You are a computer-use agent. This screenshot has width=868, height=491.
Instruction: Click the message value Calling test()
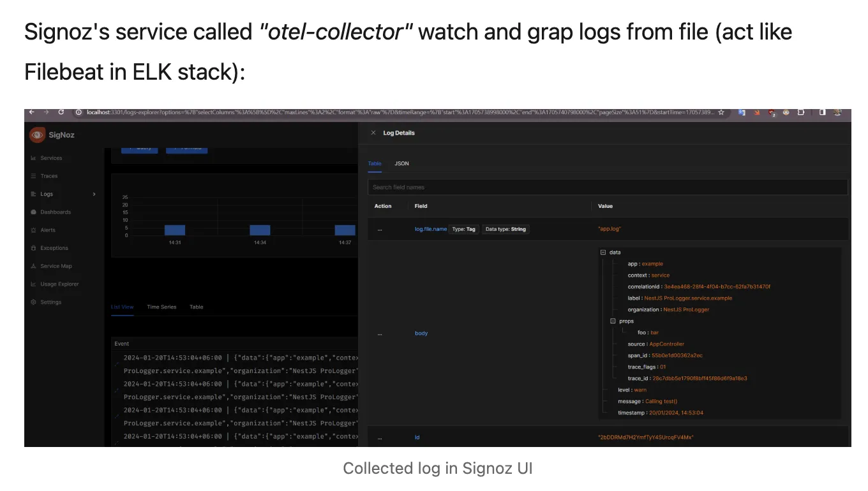661,402
